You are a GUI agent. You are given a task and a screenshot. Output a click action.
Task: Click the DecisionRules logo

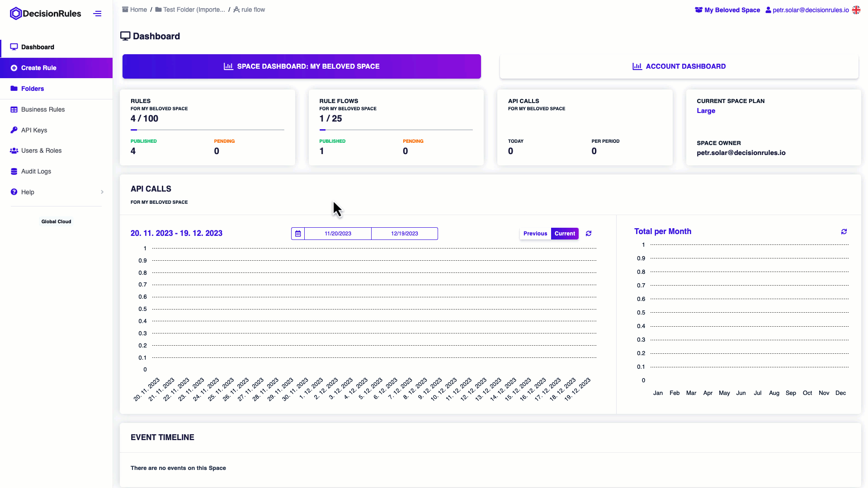(x=45, y=14)
